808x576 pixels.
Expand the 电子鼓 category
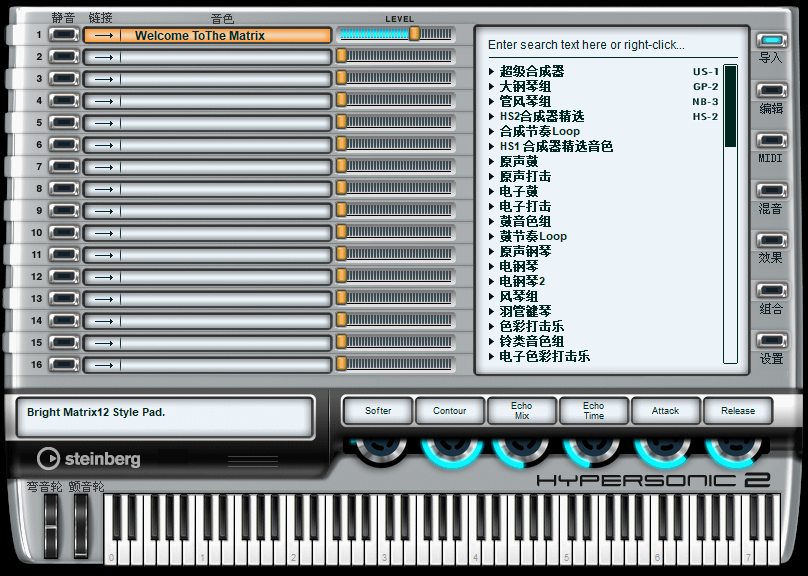tap(492, 191)
